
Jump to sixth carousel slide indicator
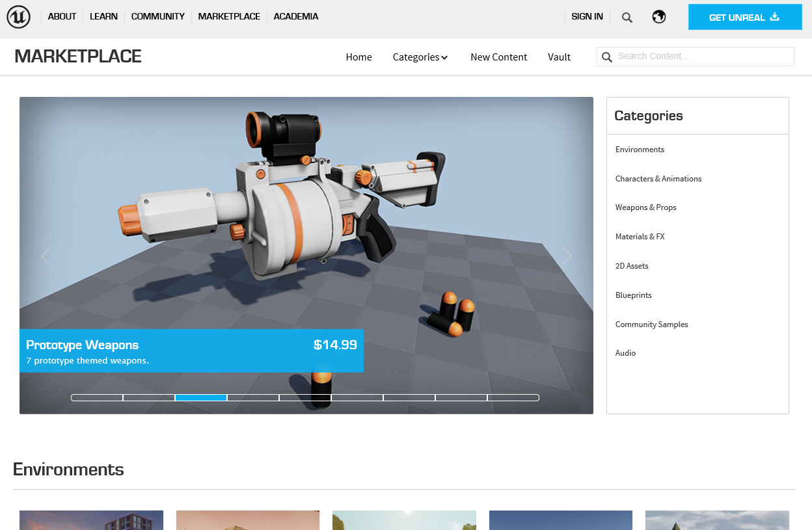coord(357,397)
